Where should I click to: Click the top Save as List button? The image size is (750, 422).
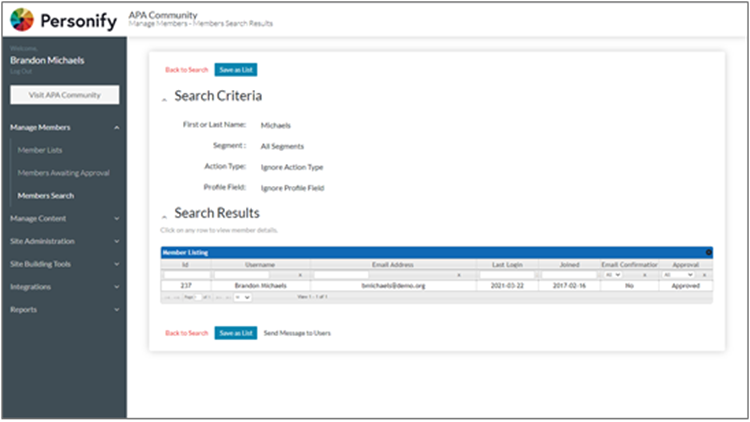(x=236, y=70)
